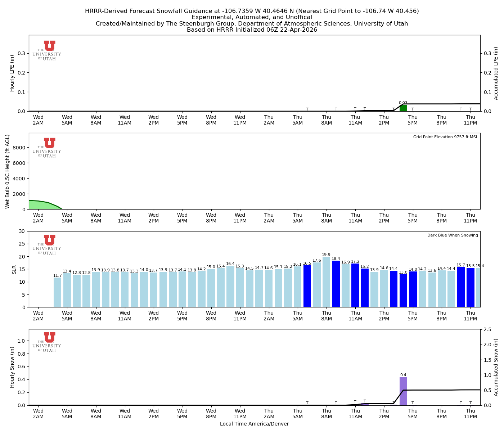504x432 pixels.
Task: Expand the chart title text
Action: click(252, 11)
